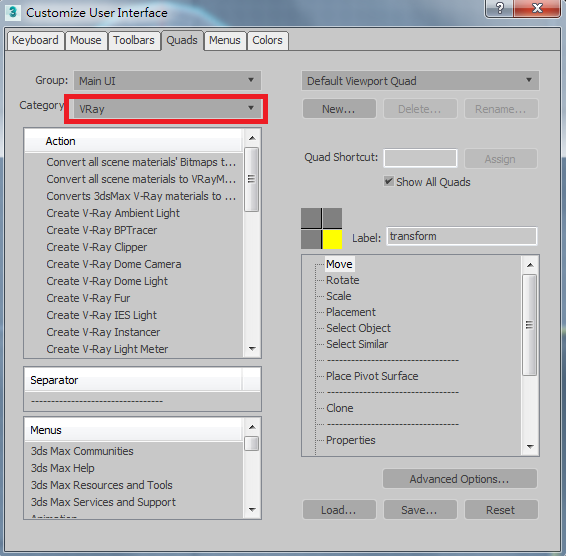Click the Label field containing transform
Image resolution: width=566 pixels, height=556 pixels.
point(462,236)
